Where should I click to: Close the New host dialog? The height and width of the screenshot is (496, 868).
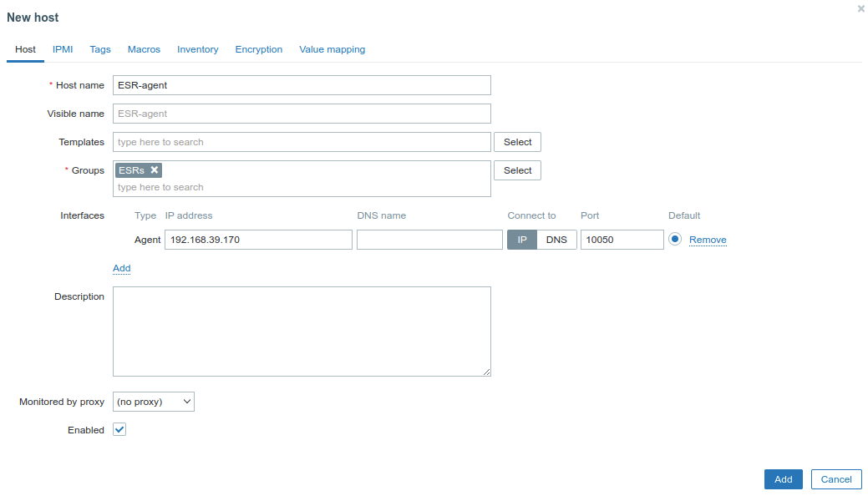tap(860, 8)
